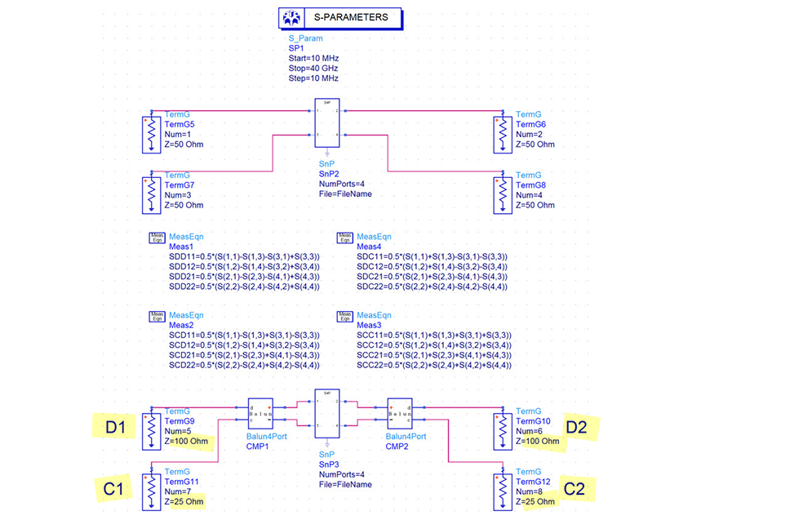812x529 pixels.
Task: Click the yellow D1 label
Action: pyautogui.click(x=116, y=426)
